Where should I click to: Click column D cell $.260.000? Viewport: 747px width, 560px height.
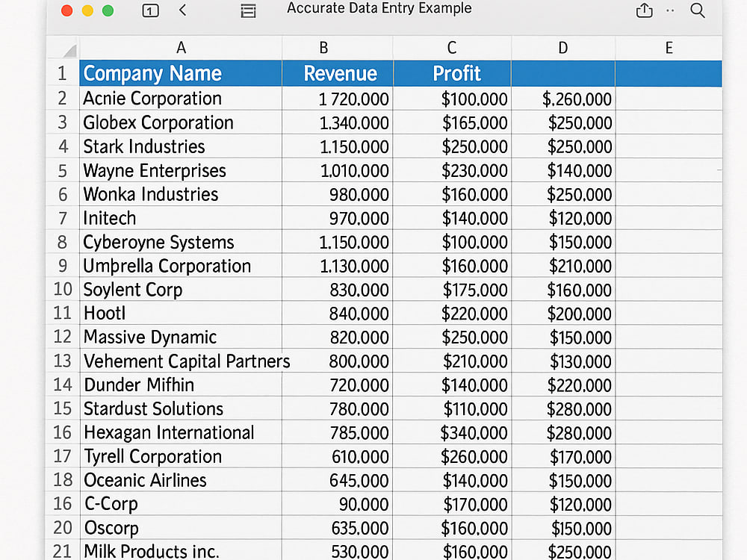[x=563, y=99]
